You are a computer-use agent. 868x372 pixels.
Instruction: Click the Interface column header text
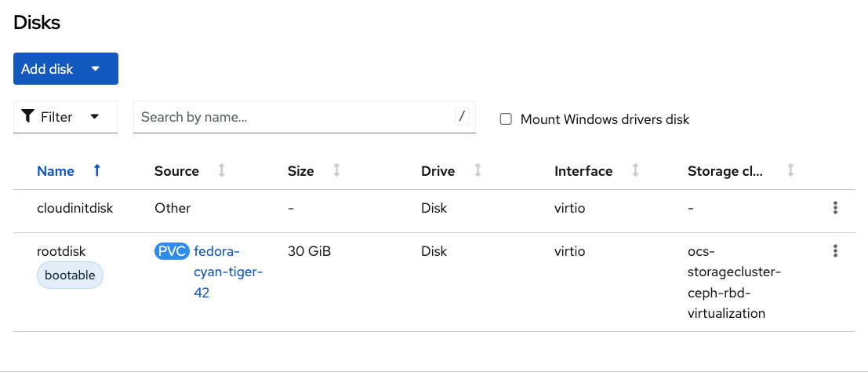[583, 171]
